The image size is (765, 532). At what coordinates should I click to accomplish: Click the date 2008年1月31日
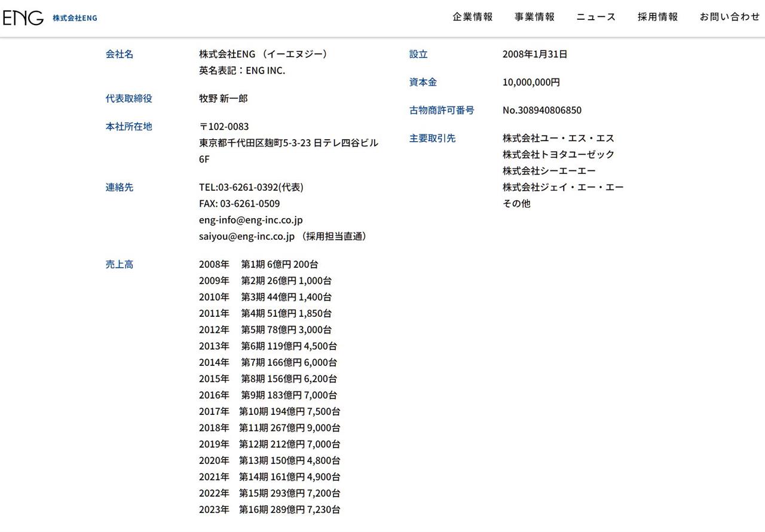(535, 54)
